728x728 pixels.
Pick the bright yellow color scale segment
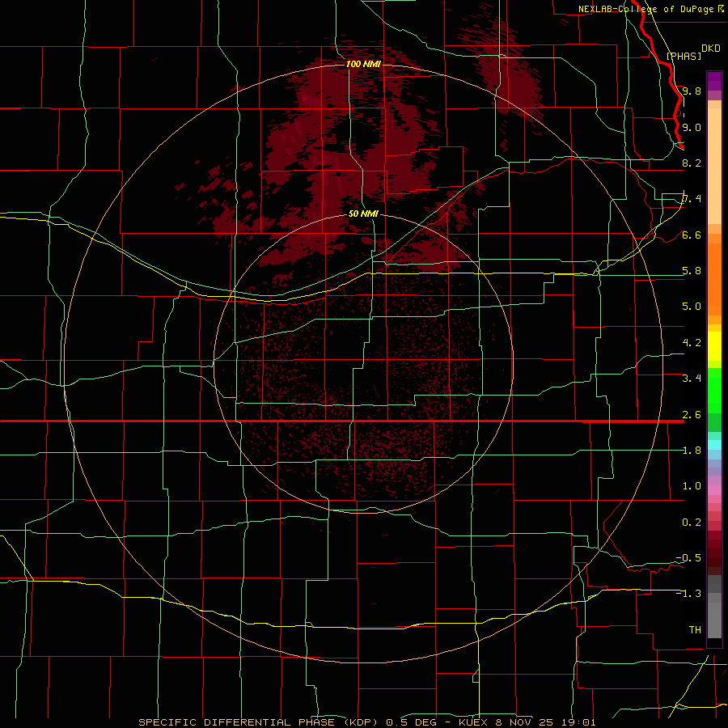(714, 346)
